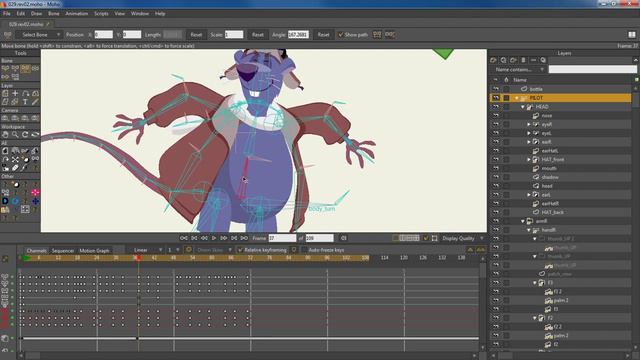
Task: Click the layer name search field
Action: (592, 70)
